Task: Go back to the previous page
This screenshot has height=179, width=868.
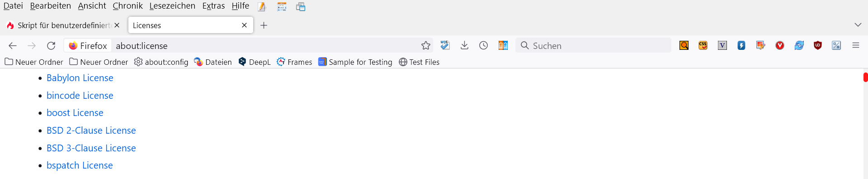Action: click(x=13, y=45)
